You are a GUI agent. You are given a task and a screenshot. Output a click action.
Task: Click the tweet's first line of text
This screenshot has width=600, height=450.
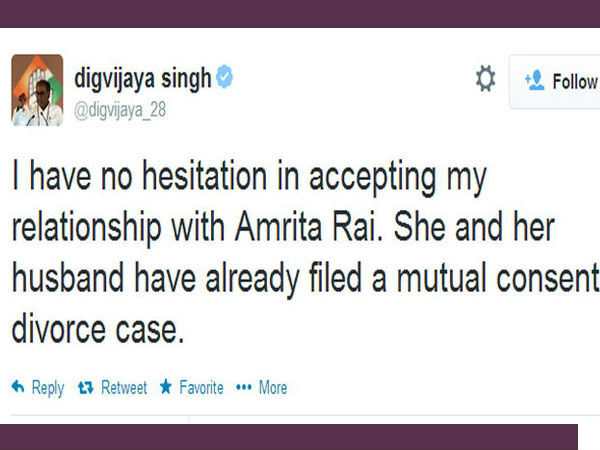[x=248, y=180]
